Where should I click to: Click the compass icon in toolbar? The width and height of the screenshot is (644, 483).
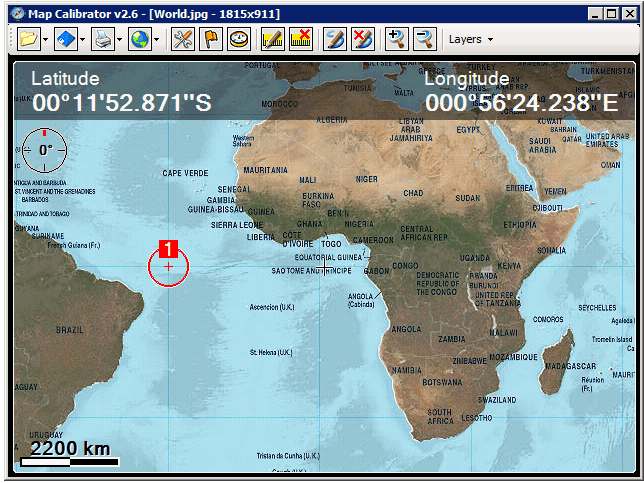(x=238, y=39)
